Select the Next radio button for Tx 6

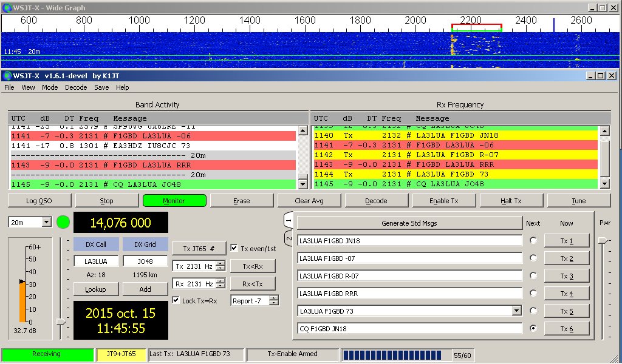click(x=533, y=328)
